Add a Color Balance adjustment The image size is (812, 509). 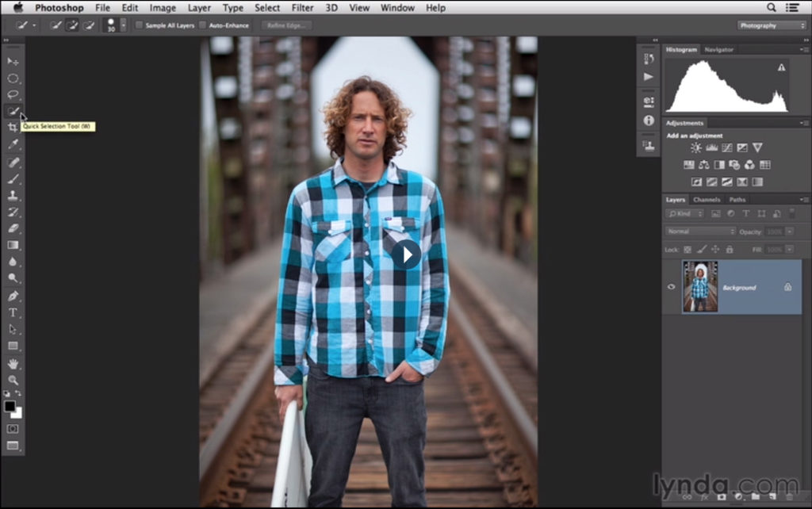point(704,165)
